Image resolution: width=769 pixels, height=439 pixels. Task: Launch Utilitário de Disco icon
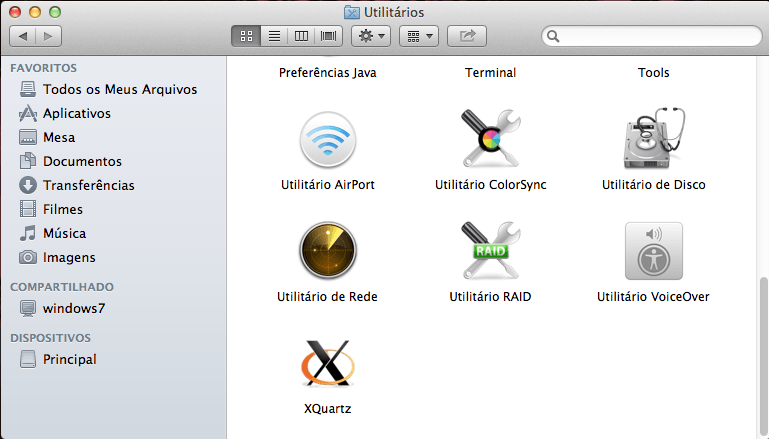[653, 140]
